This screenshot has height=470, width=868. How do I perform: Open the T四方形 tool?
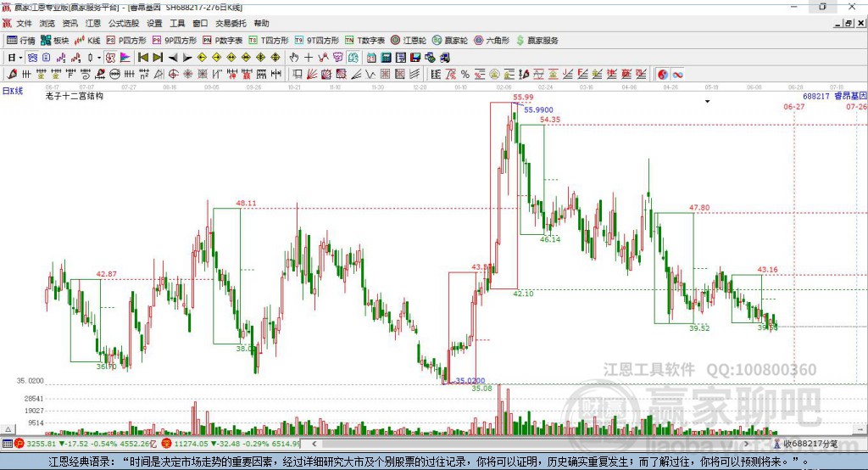[269, 41]
